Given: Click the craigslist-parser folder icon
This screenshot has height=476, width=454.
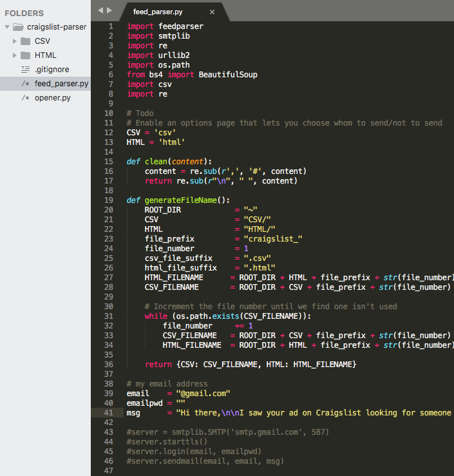Looking at the screenshot, I should point(17,27).
